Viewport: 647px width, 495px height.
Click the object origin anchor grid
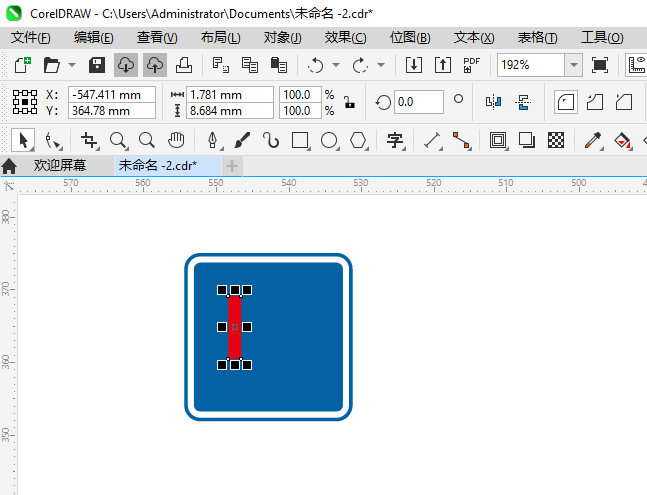pos(25,102)
